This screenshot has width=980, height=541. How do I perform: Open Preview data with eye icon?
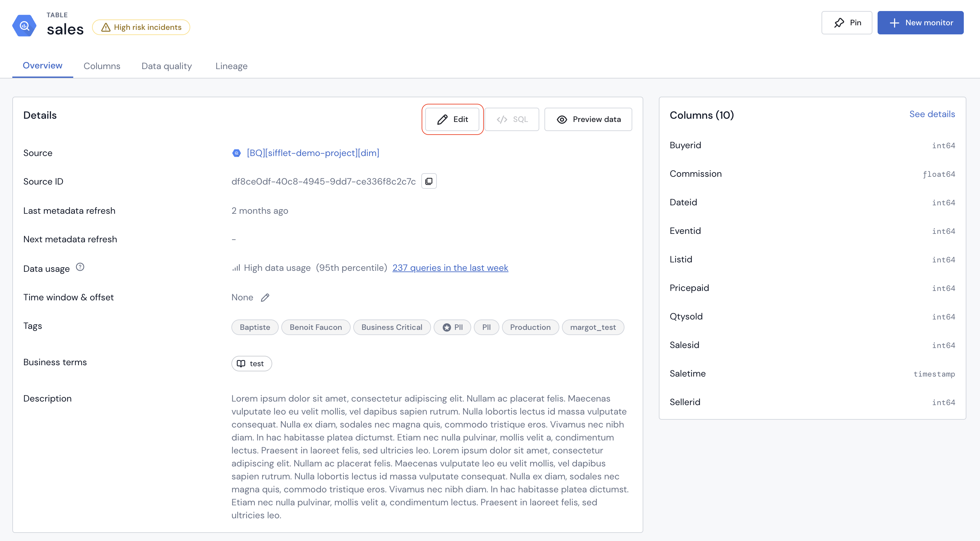point(588,120)
